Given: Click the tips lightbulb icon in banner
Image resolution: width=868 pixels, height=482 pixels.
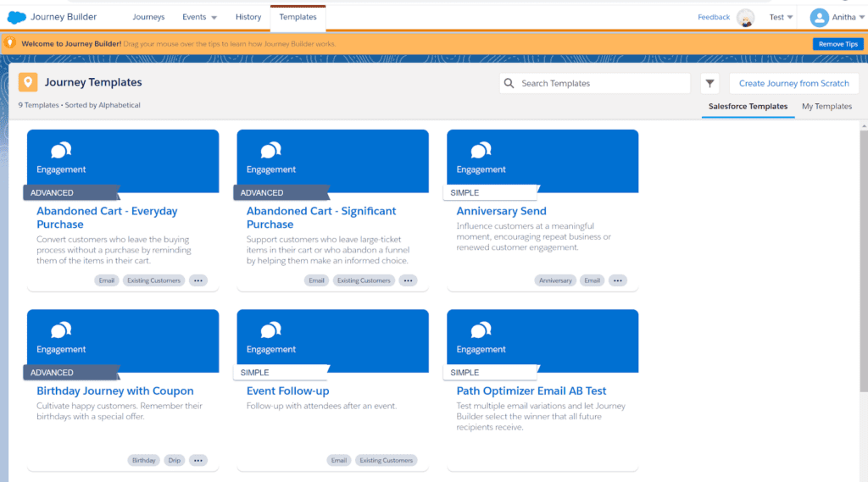Looking at the screenshot, I should pyautogui.click(x=10, y=43).
